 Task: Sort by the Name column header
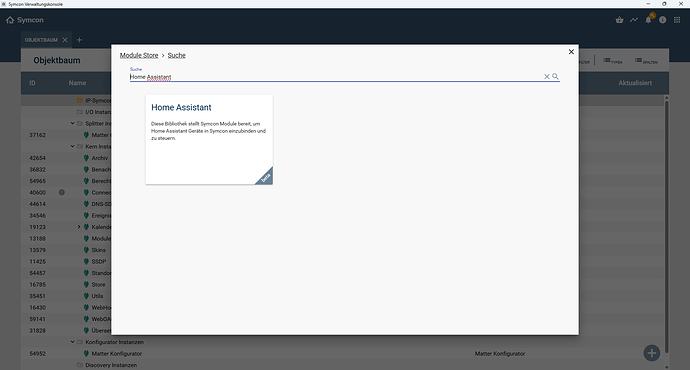pos(77,83)
